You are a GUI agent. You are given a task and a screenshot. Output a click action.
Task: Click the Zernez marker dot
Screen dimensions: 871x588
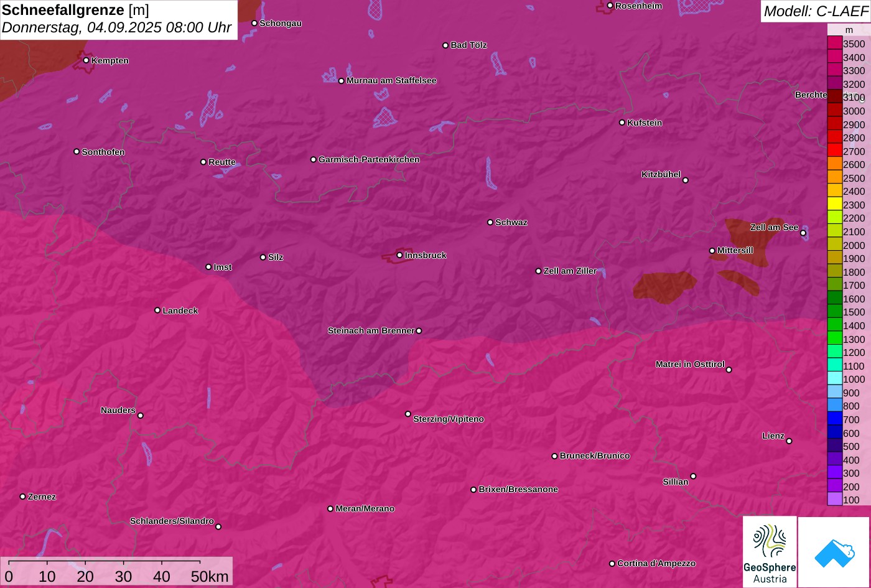(23, 497)
